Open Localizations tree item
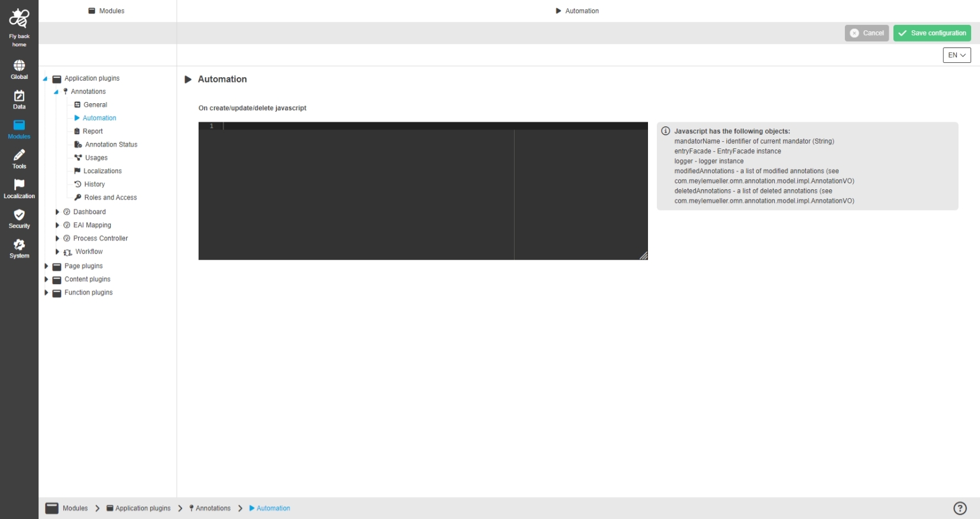Viewport: 980px width, 519px height. point(103,171)
